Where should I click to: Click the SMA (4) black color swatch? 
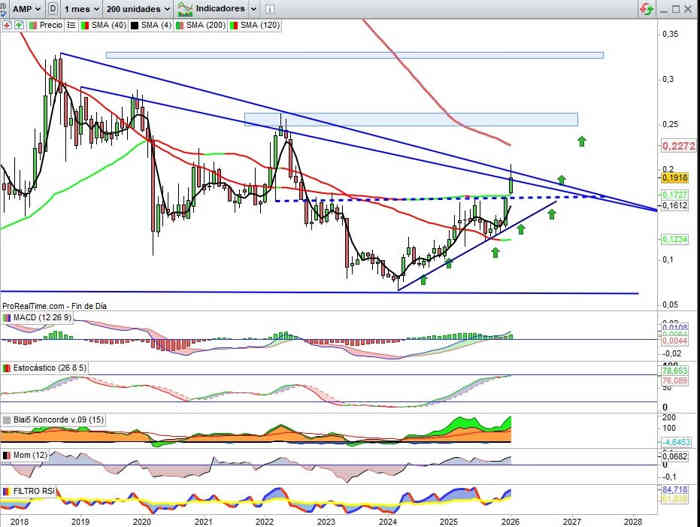[x=135, y=22]
